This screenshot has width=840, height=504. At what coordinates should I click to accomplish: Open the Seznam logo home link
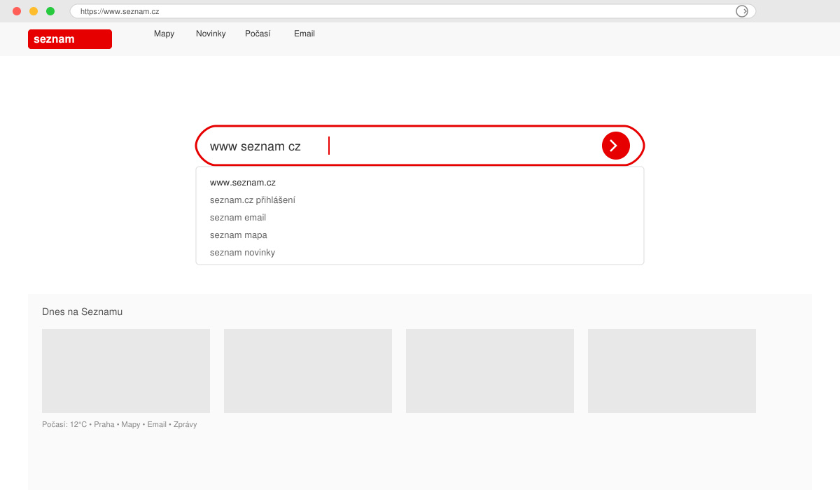point(70,39)
